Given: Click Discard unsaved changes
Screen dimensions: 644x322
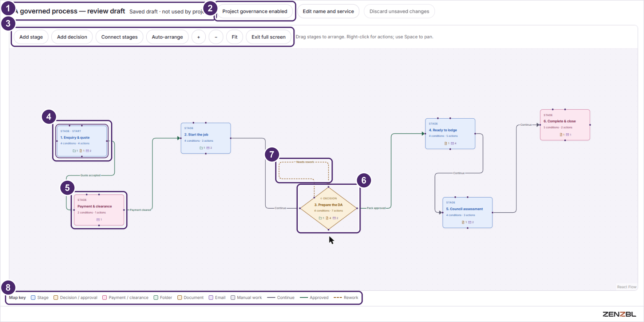Looking at the screenshot, I should (399, 11).
